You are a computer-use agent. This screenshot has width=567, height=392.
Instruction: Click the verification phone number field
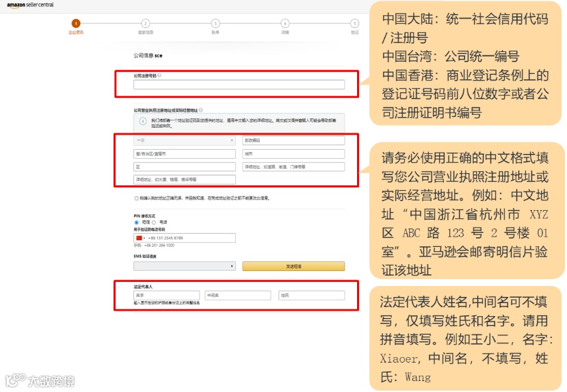pos(185,238)
